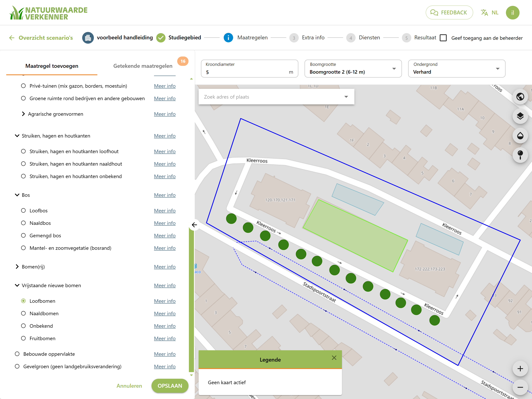This screenshot has width=532, height=399.
Task: Close the Legende panel
Action: click(x=334, y=358)
